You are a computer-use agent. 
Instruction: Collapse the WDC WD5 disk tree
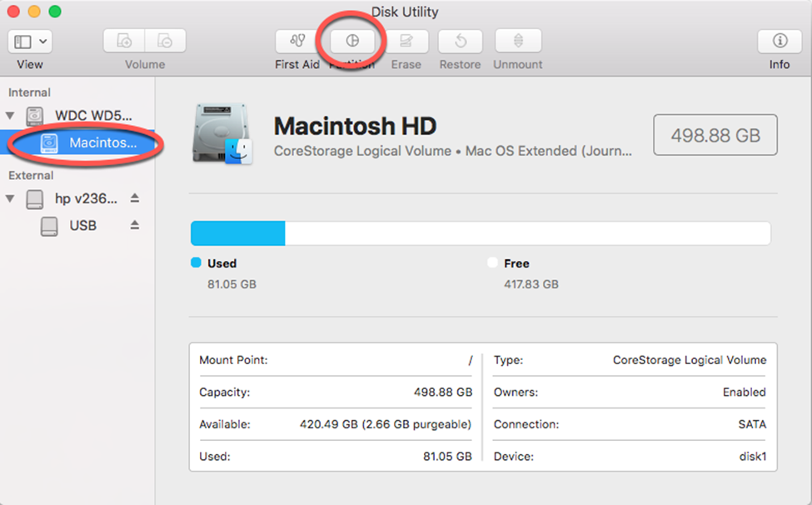click(10, 115)
